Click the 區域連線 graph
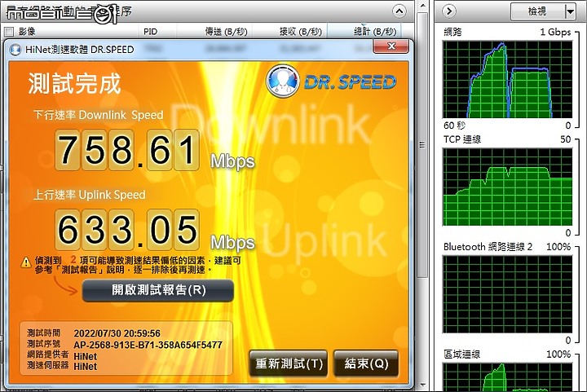This screenshot has width=587, height=392. [508, 377]
